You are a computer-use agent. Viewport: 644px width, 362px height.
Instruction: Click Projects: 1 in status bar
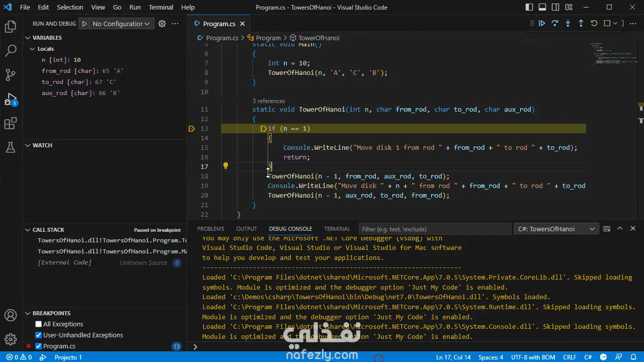(68, 357)
